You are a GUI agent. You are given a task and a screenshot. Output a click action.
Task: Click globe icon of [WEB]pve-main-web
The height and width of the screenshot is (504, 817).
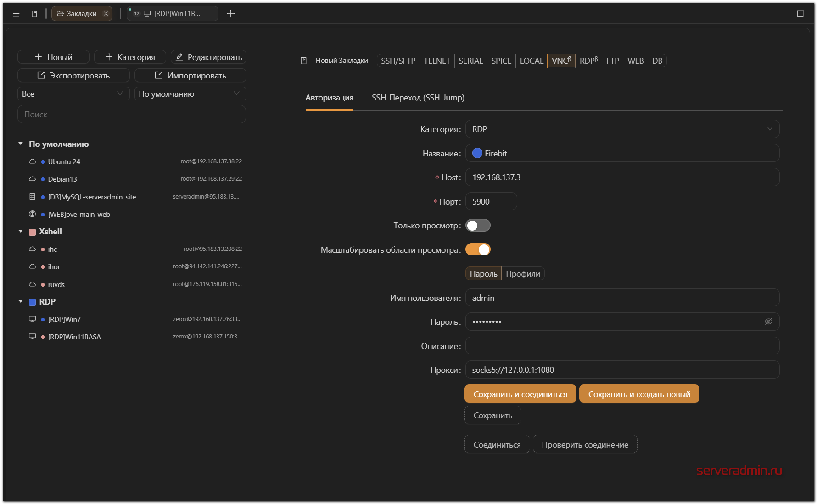tap(32, 214)
